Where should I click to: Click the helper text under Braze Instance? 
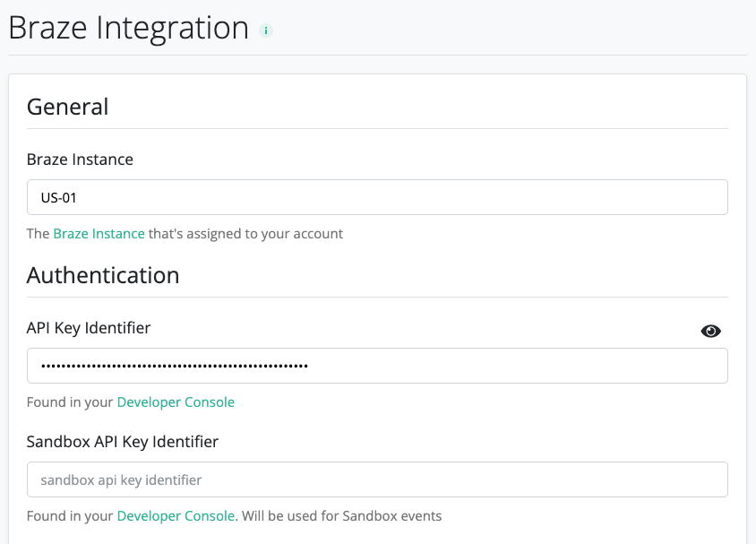[x=184, y=233]
